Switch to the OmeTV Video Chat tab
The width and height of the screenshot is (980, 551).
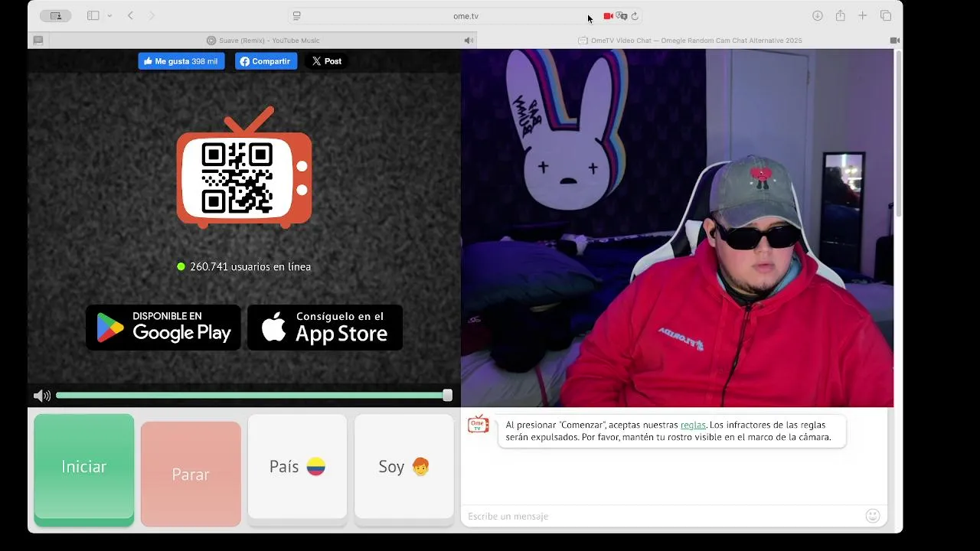(690, 41)
